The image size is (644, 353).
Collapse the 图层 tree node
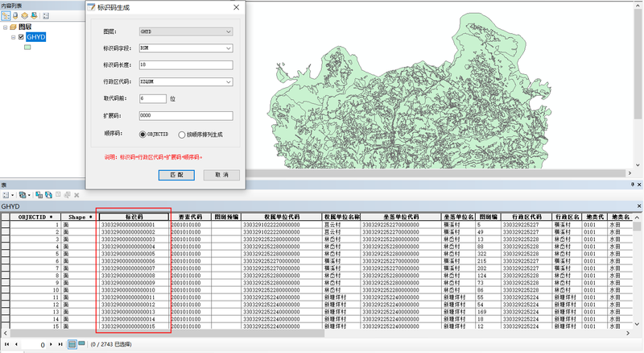6,27
